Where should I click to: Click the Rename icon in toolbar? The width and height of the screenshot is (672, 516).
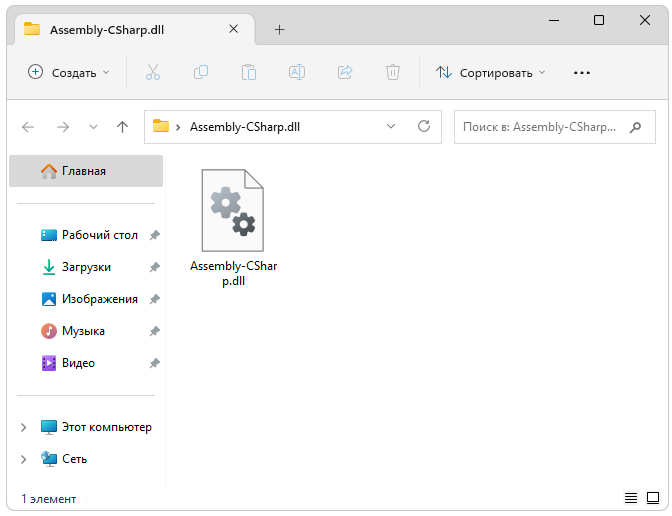pyautogui.click(x=297, y=72)
